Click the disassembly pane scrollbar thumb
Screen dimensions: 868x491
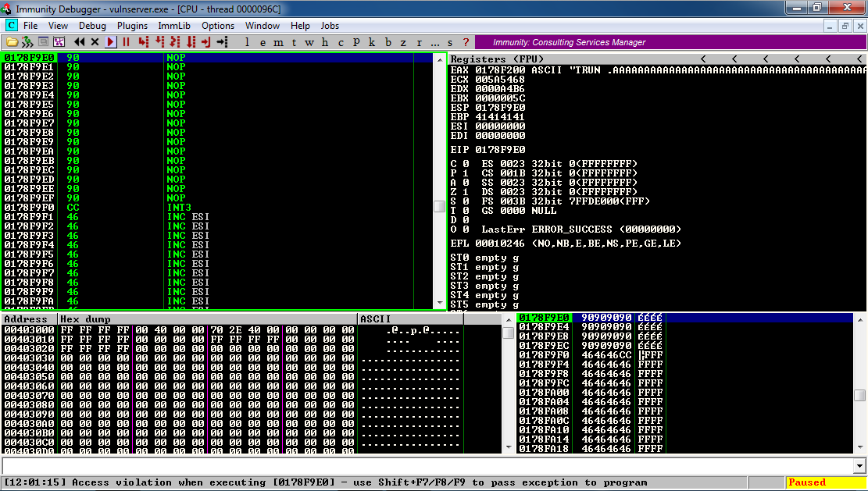[x=440, y=206]
